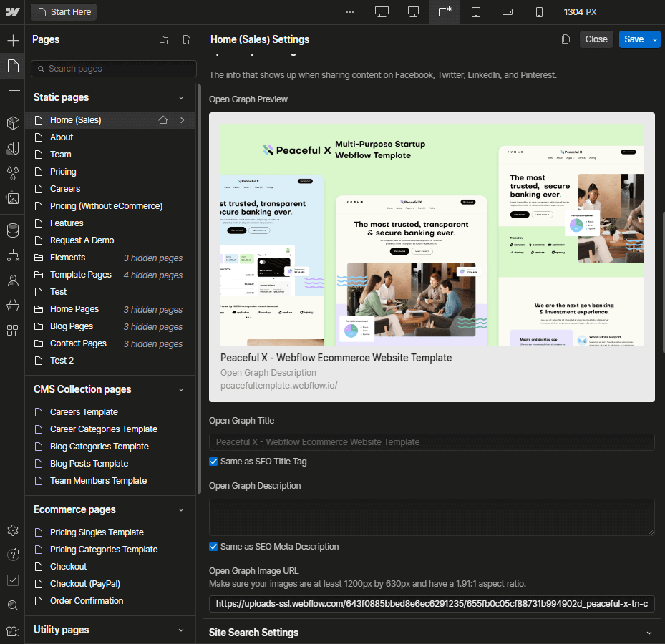Open the Navigator panel
Viewport: 665px width, 644px height.
click(x=12, y=90)
